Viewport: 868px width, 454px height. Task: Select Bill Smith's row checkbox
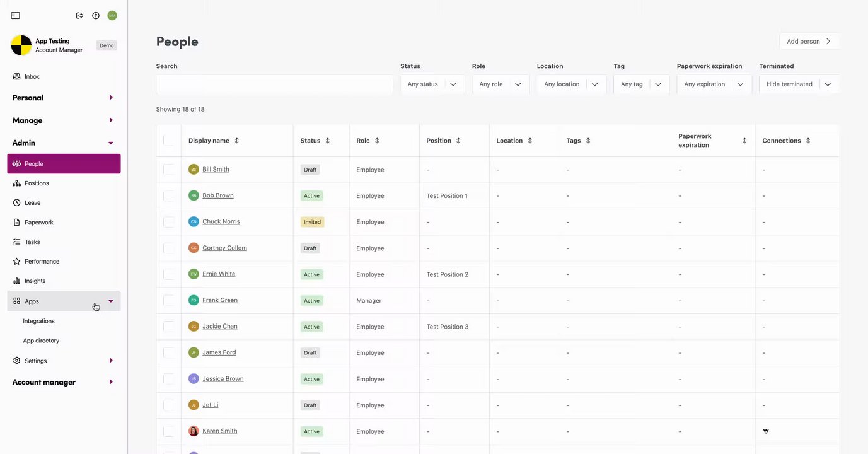coord(168,169)
